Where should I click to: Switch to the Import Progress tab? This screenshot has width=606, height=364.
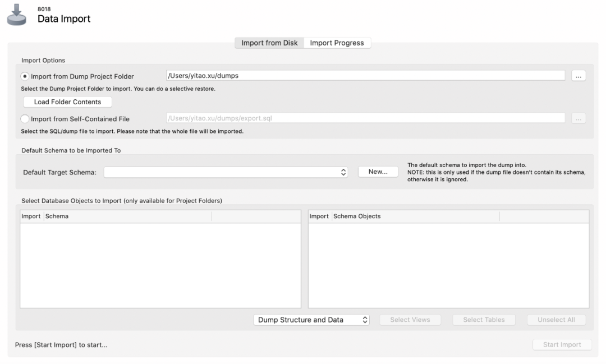pyautogui.click(x=337, y=43)
